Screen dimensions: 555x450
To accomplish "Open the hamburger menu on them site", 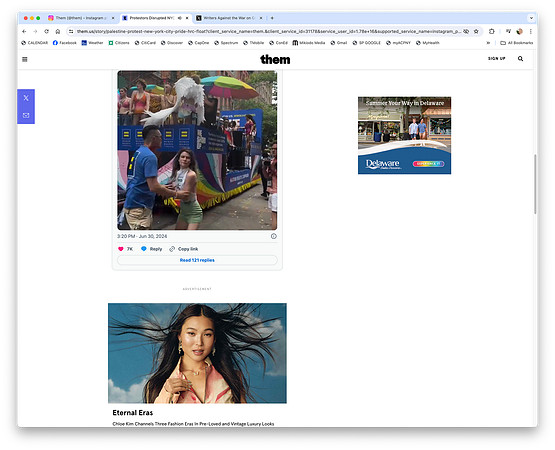I will 25,59.
